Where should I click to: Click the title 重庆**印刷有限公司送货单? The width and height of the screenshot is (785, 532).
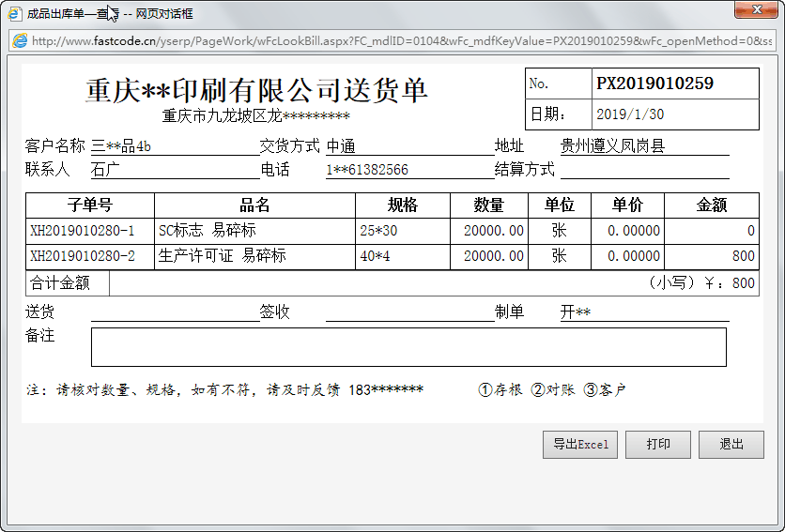[256, 91]
